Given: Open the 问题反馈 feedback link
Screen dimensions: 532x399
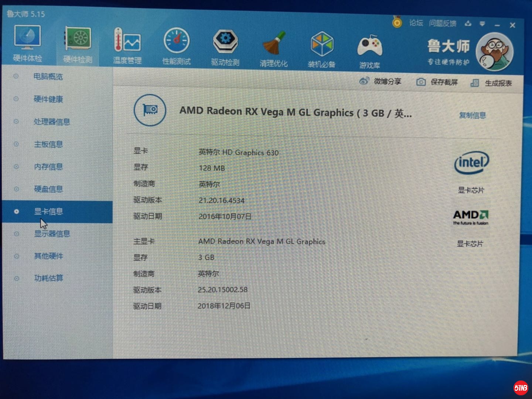Looking at the screenshot, I should [442, 23].
